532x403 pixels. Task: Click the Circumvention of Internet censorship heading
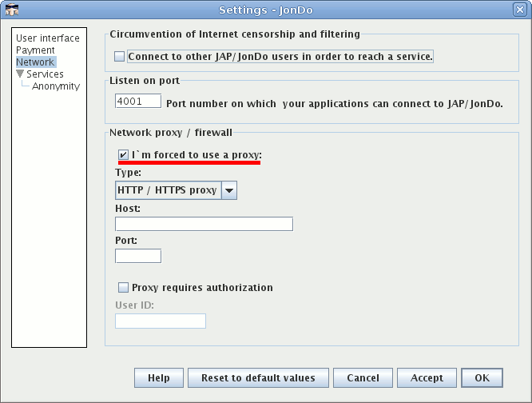(235, 34)
